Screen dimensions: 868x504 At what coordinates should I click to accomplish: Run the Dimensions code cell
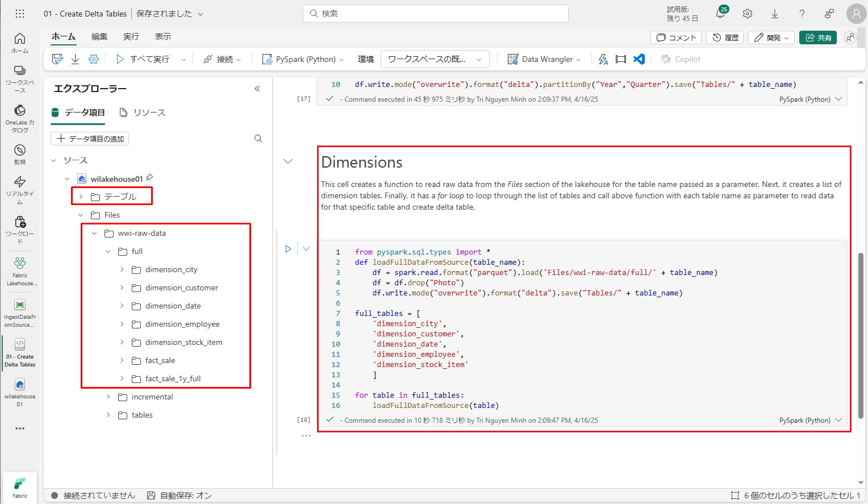point(288,249)
